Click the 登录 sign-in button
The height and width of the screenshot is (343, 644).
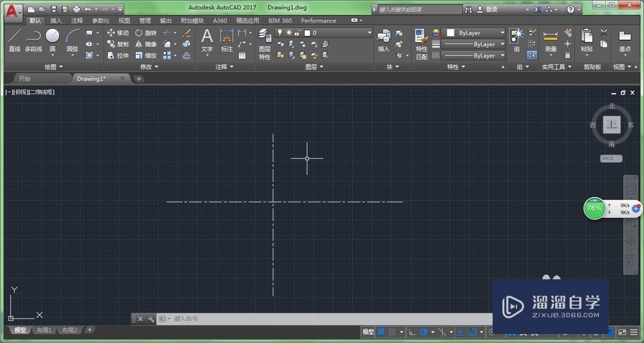pos(491,10)
